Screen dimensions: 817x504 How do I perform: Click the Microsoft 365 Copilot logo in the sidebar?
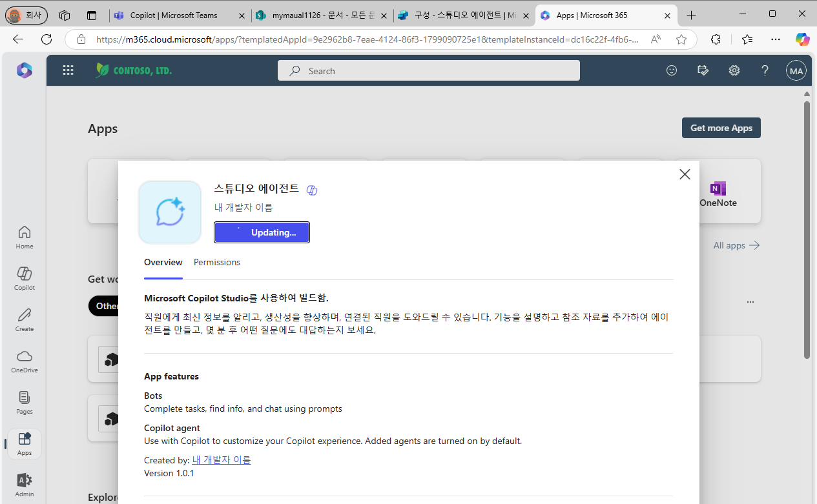tap(25, 70)
